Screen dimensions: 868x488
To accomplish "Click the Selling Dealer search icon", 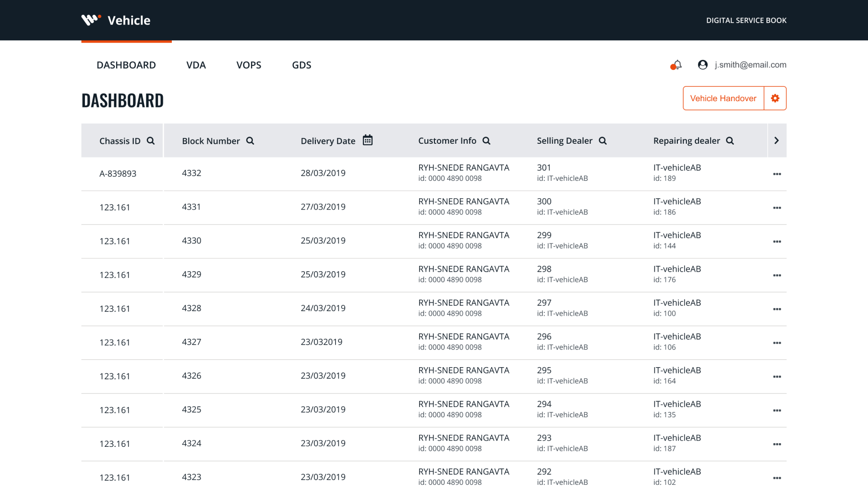I will coord(603,141).
